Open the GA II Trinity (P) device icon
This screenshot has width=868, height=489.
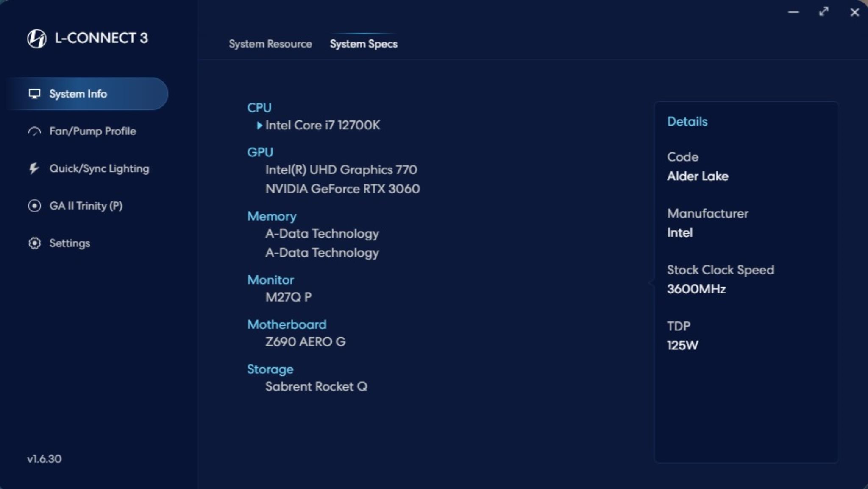[x=34, y=206]
